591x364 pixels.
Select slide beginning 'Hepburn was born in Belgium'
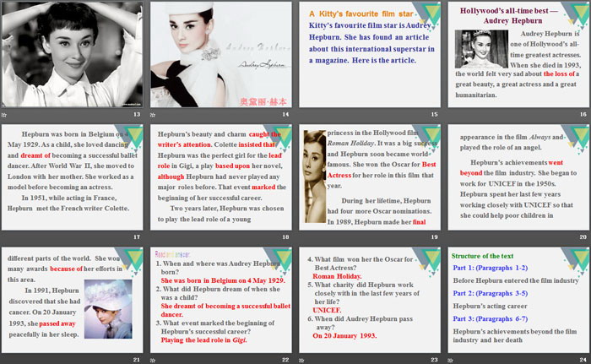[x=72, y=177]
